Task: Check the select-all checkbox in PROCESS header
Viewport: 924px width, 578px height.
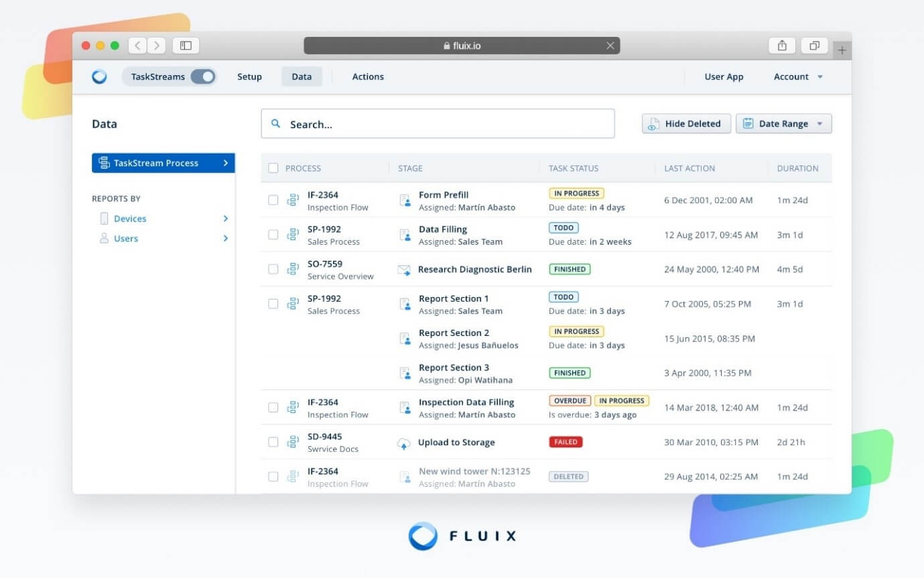Action: point(273,168)
